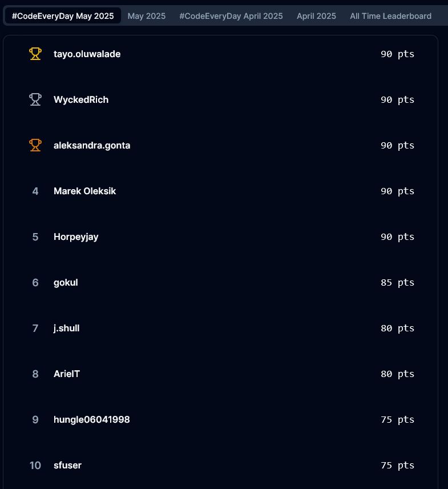Click rank number 4 beside Marek Oleksik
The image size is (448, 489).
click(35, 191)
